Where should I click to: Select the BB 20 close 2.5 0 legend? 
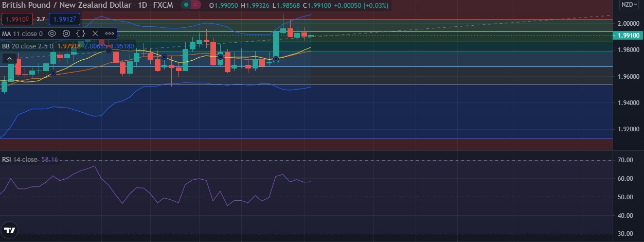(x=27, y=46)
